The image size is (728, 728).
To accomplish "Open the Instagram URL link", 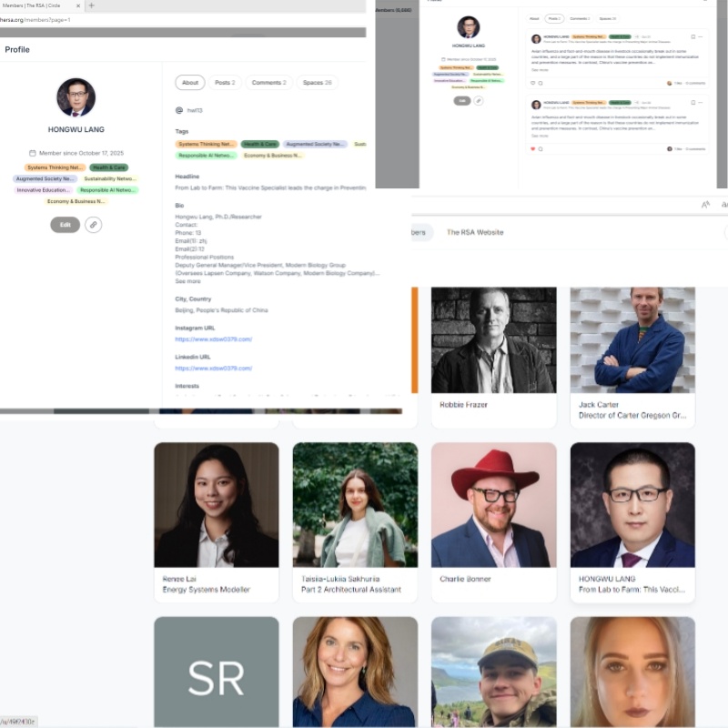I will point(213,339).
